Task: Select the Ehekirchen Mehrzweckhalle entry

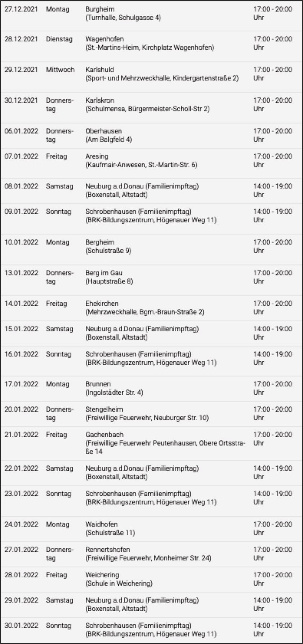Action: point(144,308)
